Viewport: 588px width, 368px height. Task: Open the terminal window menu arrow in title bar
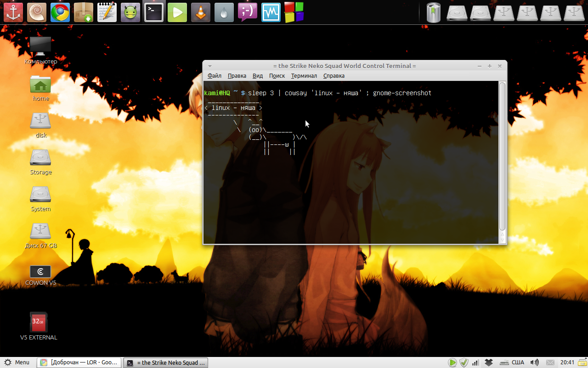pos(210,66)
